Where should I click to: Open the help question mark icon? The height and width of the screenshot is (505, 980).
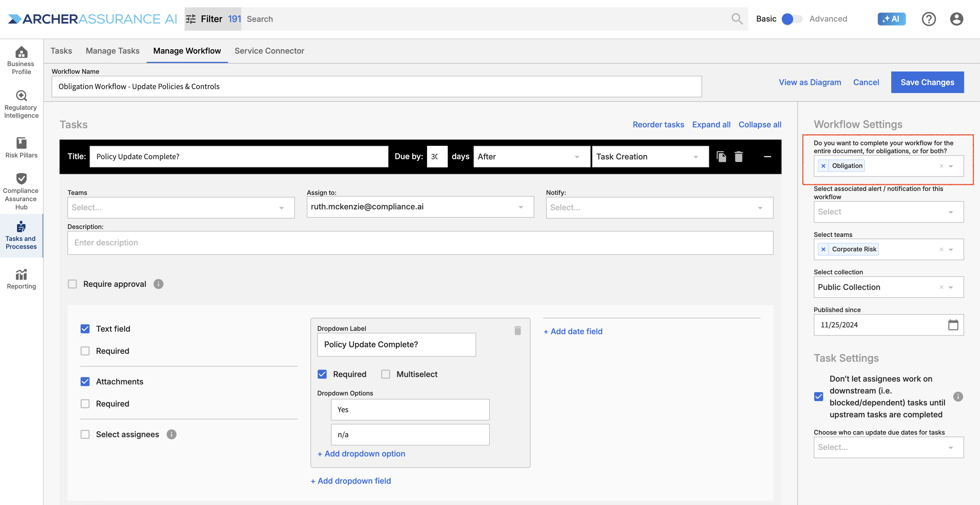(x=929, y=19)
